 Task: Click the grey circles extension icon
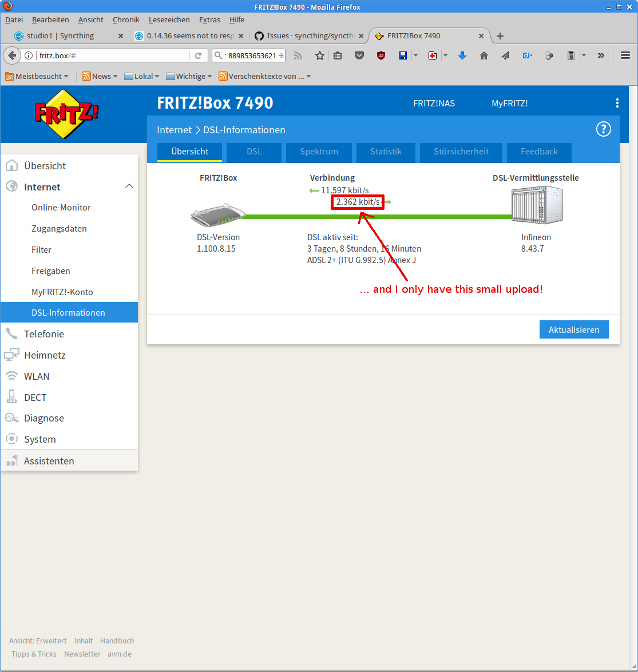(549, 55)
